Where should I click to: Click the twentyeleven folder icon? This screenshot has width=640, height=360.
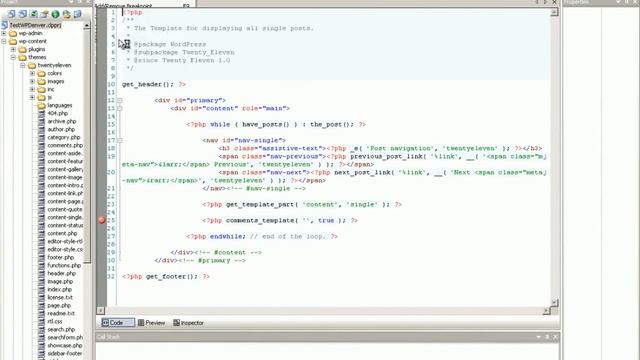[x=32, y=65]
